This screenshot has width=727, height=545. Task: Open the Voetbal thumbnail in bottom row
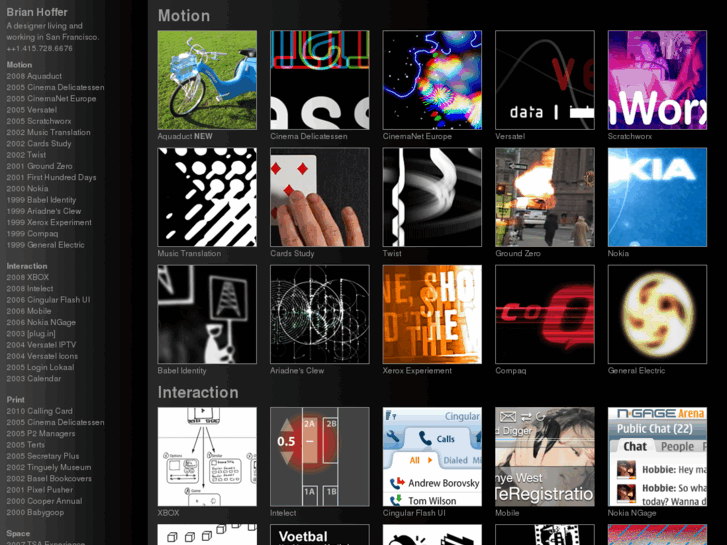coord(320,535)
